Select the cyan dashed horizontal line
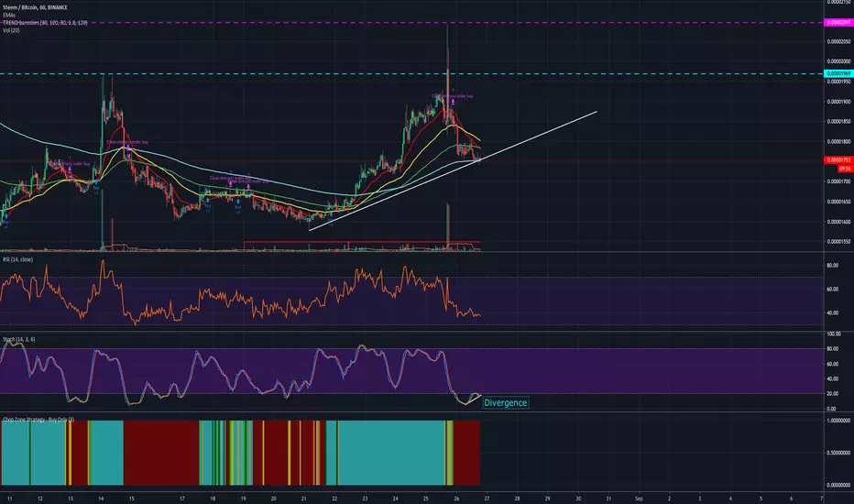Viewport: 854px width, 504px height. point(411,74)
